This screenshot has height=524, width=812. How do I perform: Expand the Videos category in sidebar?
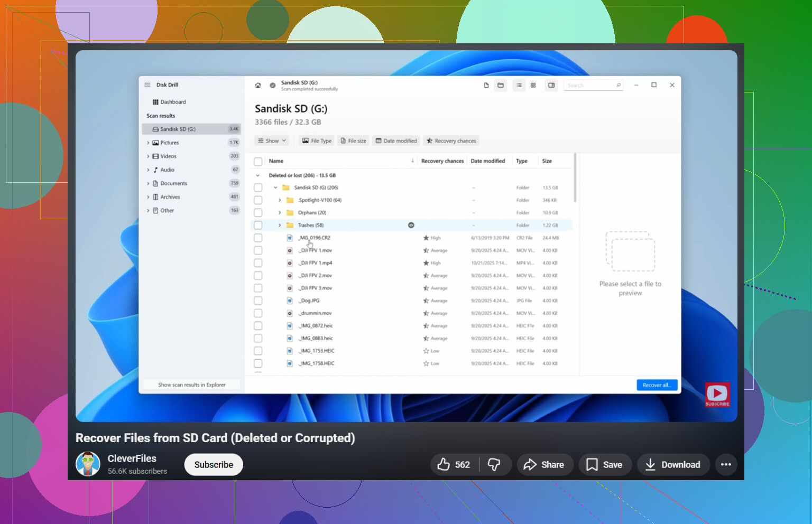pyautogui.click(x=148, y=156)
